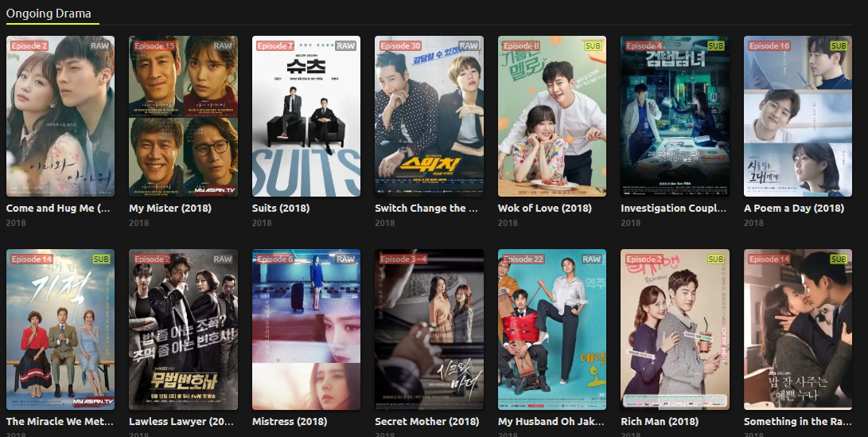
Task: Click the 'Come and Hug Me' title link
Action: [58, 209]
